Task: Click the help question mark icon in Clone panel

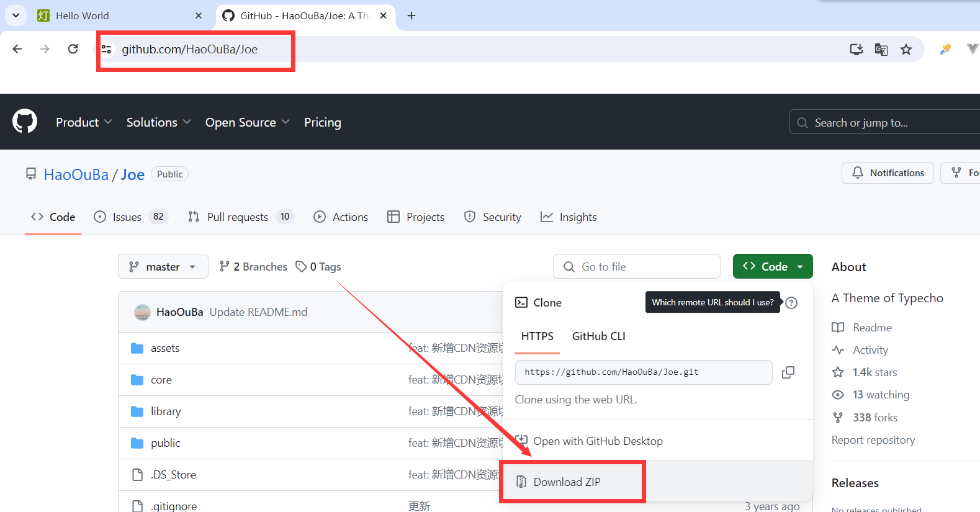Action: (791, 303)
